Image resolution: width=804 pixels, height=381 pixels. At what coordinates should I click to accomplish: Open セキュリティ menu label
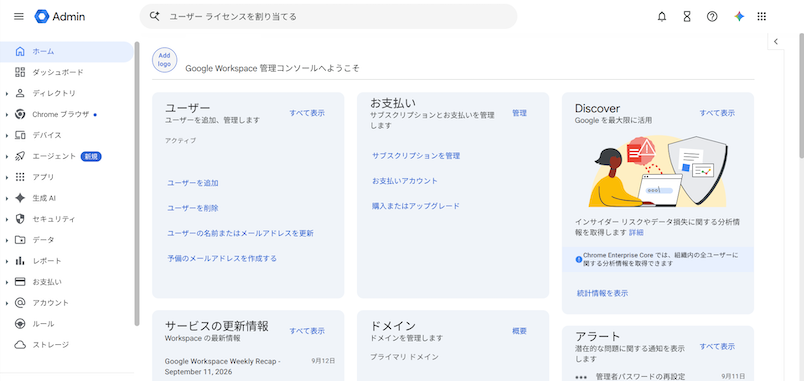pos(54,219)
